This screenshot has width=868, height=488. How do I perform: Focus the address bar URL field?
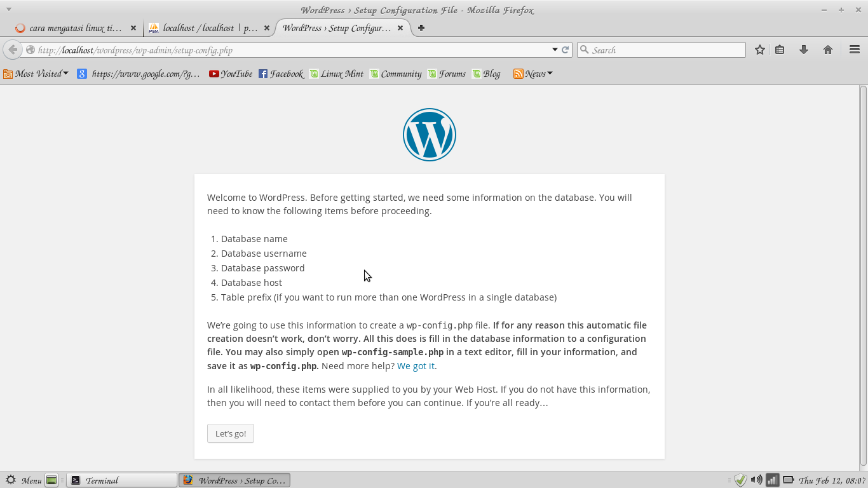pos(292,50)
